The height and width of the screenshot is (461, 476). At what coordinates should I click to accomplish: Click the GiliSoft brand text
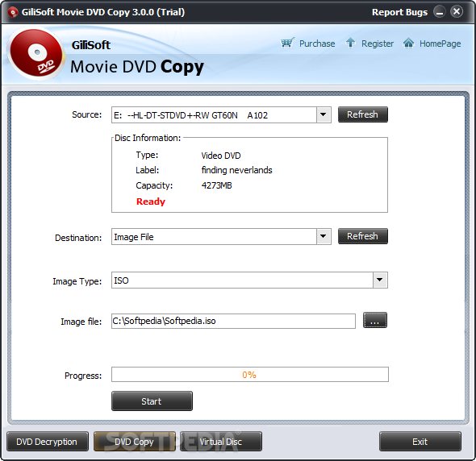(91, 45)
